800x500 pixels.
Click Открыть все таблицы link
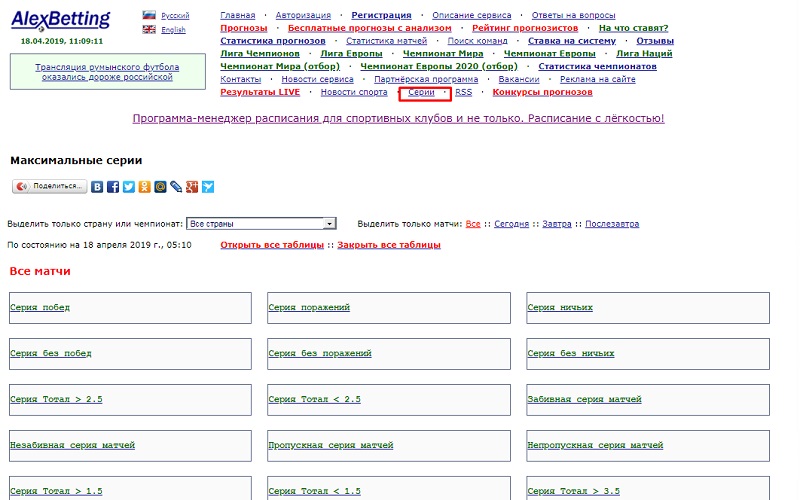272,245
